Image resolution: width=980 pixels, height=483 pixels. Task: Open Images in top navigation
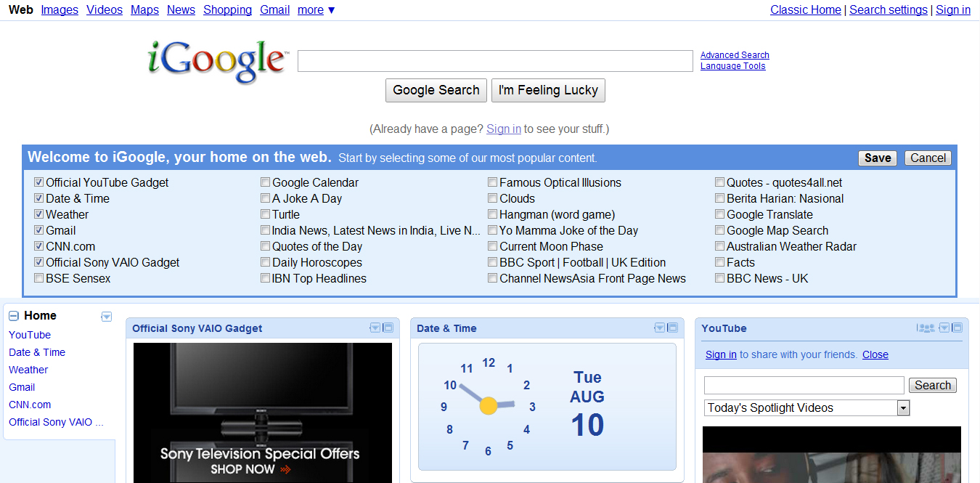[x=60, y=10]
